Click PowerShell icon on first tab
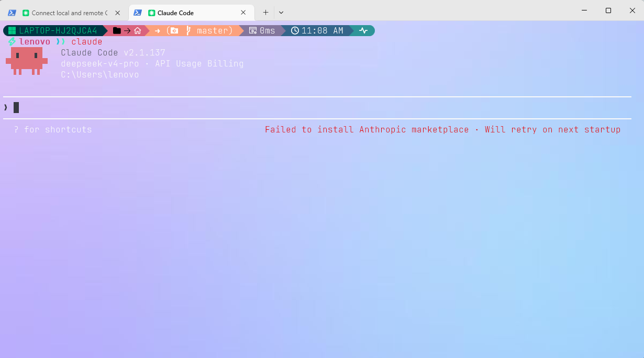The image size is (644, 358). [x=12, y=13]
